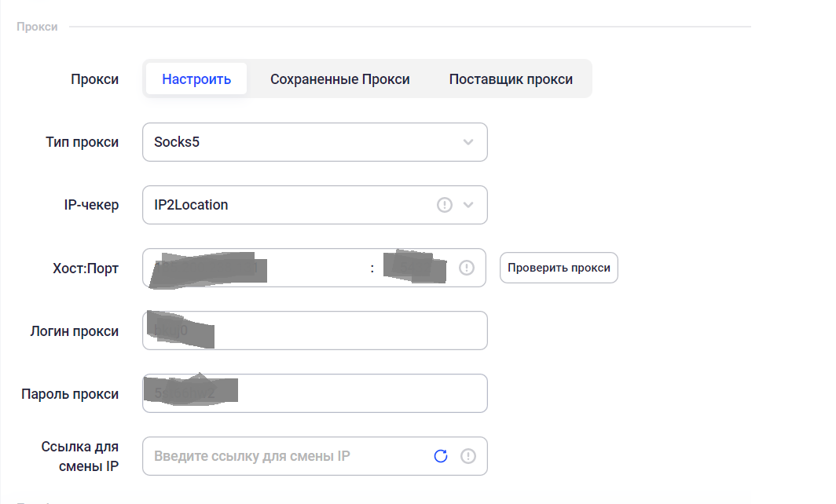Image resolution: width=836 pixels, height=504 pixels.
Task: Focus the proxy host input field
Action: (x=256, y=268)
